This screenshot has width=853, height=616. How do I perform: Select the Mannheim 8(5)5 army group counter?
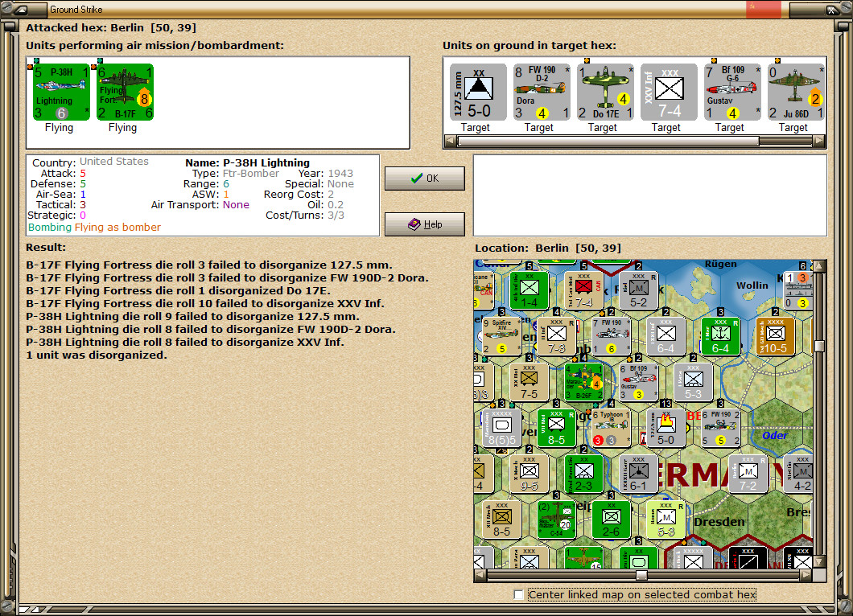pos(501,428)
